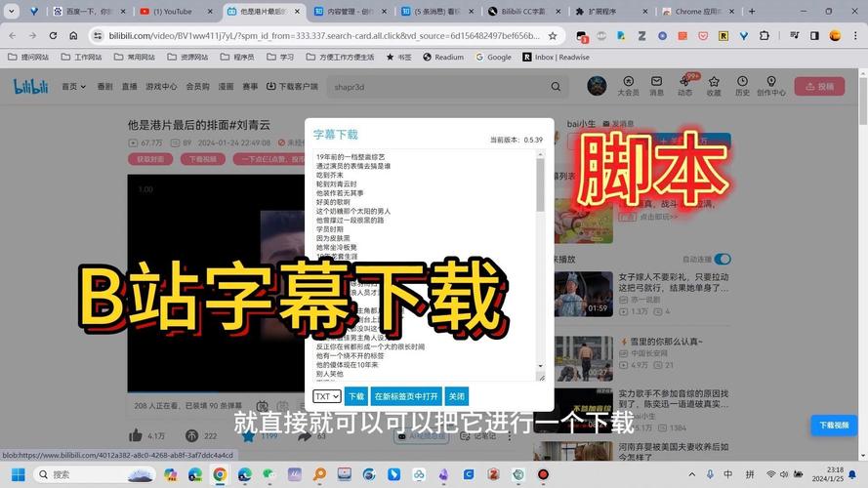Click the pink 投稿 upload button
Screen dimensions: 868x488
(x=819, y=86)
